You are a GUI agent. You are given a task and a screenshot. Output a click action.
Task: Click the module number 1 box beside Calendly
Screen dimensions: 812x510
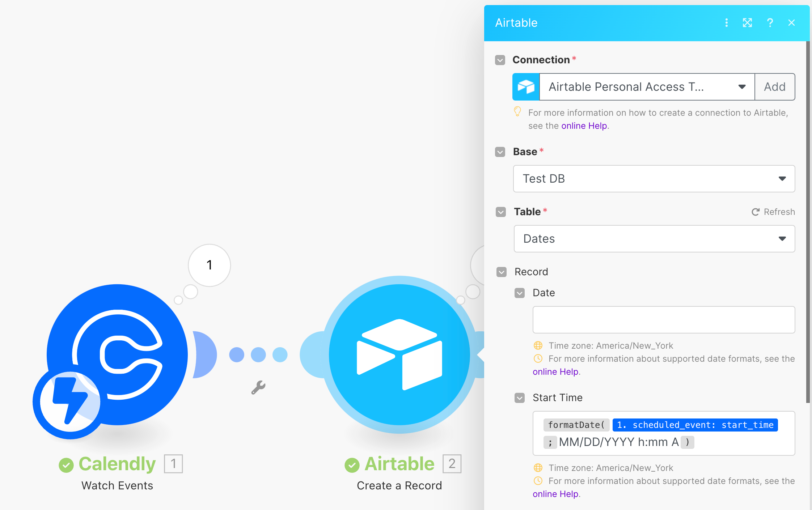[x=173, y=464]
